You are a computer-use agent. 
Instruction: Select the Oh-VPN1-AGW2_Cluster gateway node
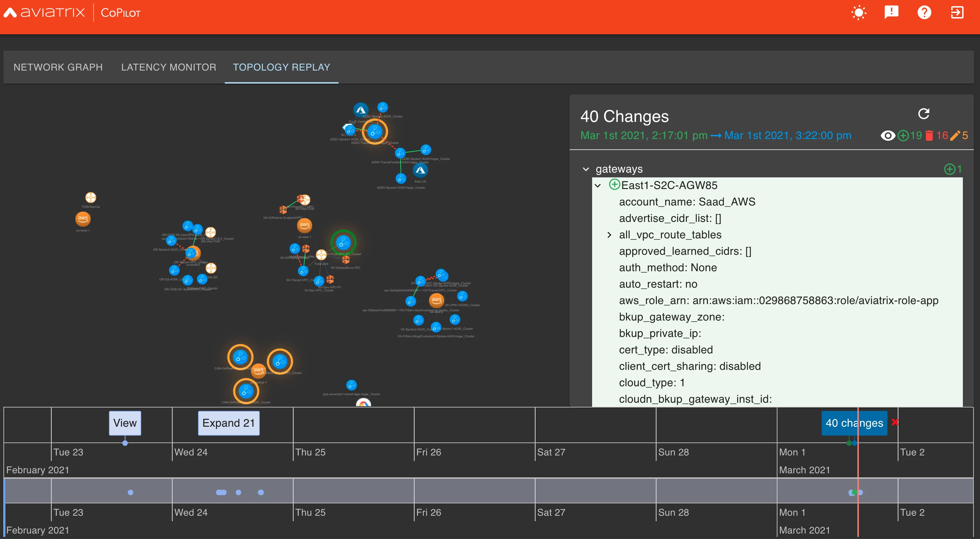(462, 296)
